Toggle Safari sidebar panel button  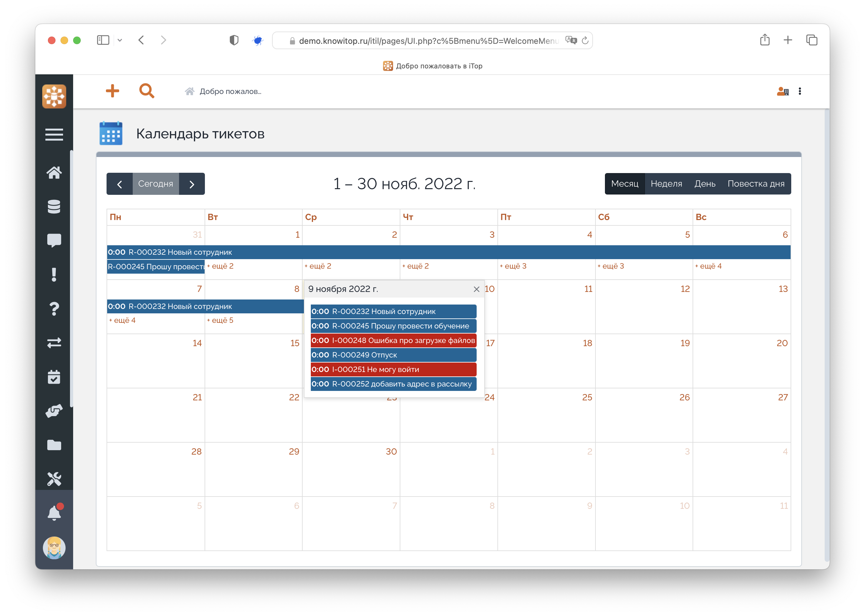tap(103, 40)
